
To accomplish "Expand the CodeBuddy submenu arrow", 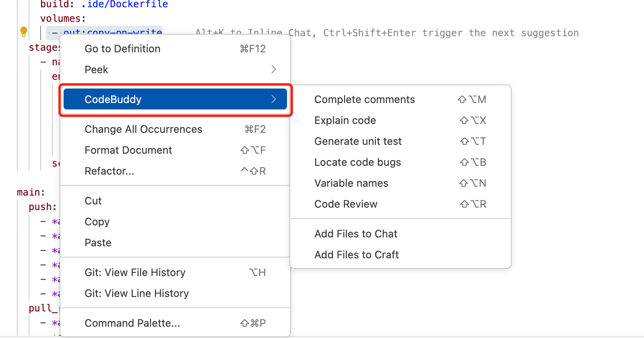I will click(274, 99).
